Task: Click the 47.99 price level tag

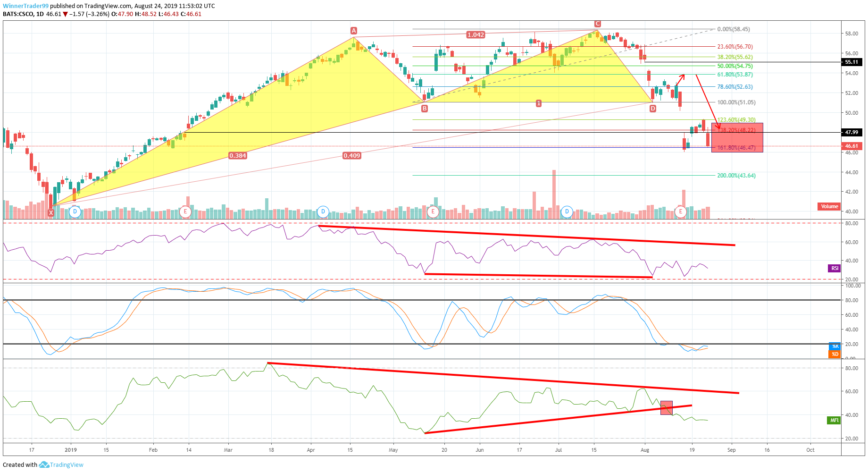Action: [851, 132]
